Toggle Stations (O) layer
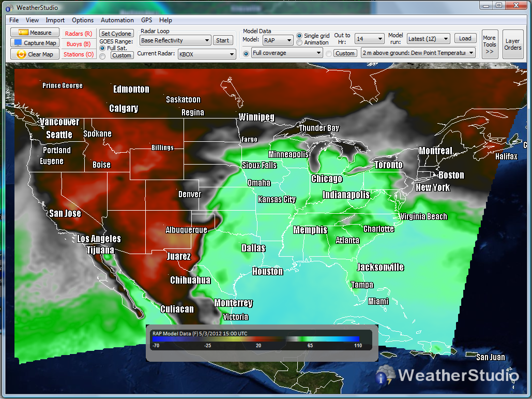532x399 pixels. tap(79, 54)
